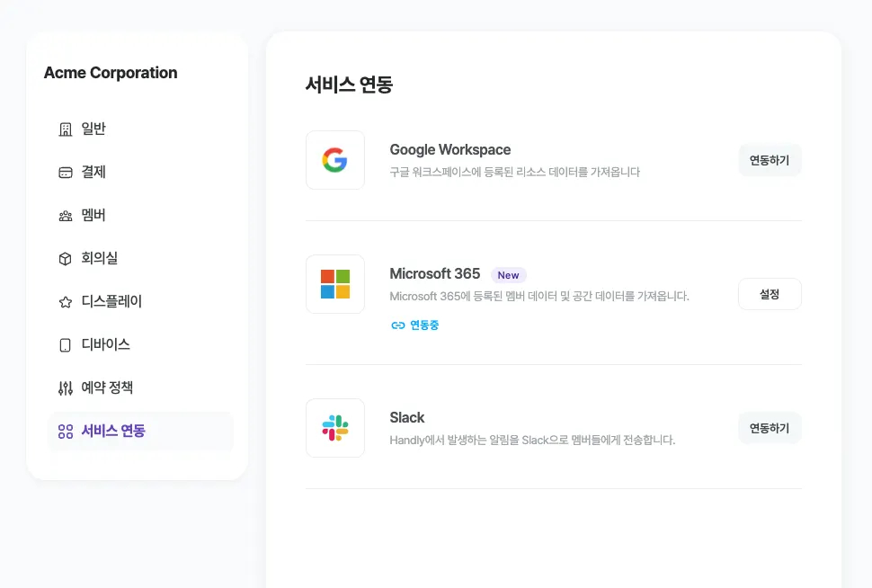This screenshot has height=588, width=872.
Task: Go to the 결제 section
Action: pyautogui.click(x=141, y=173)
